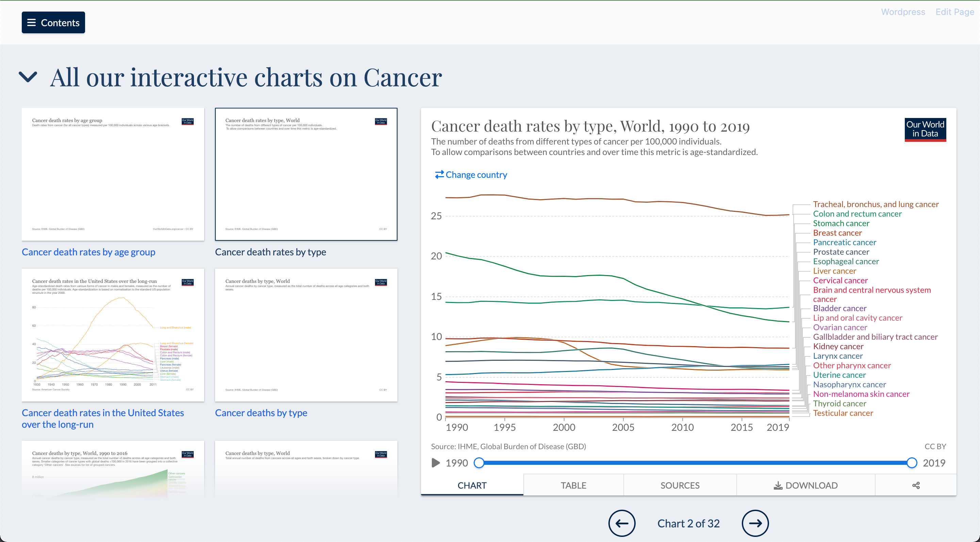Open the SOURCES tab

tap(680, 485)
